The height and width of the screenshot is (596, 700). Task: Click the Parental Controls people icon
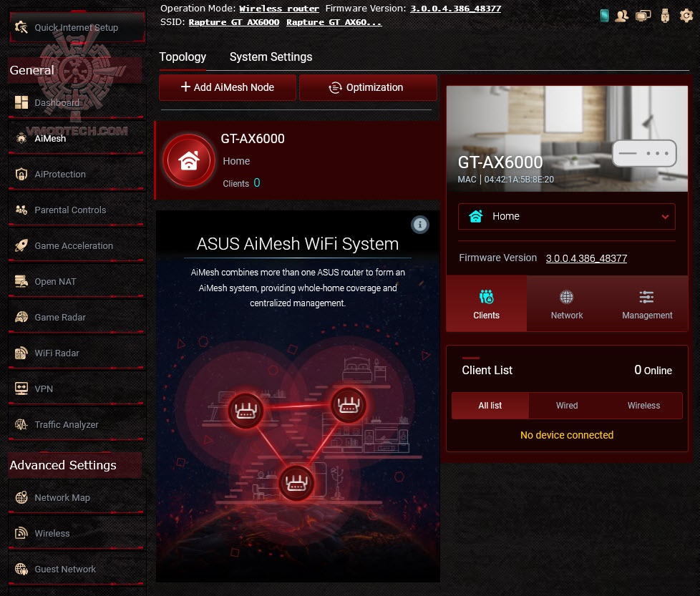(x=21, y=210)
